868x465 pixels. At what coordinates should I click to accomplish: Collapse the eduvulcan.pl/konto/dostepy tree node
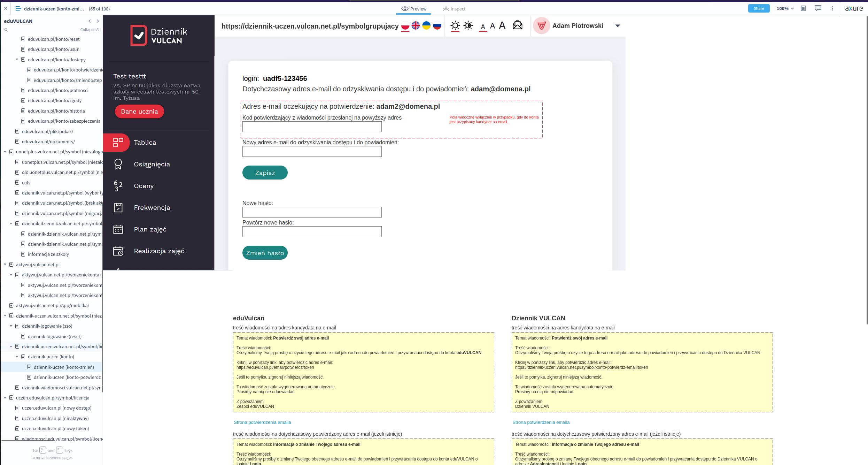tap(17, 60)
